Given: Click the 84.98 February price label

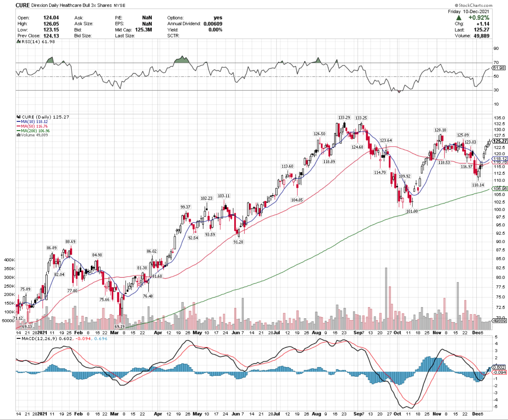Looking at the screenshot, I should point(97,255).
